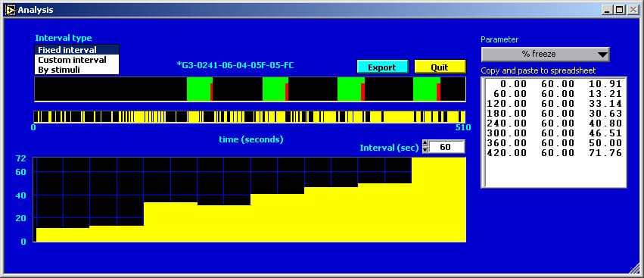Click the last red shock marker
Image resolution: width=644 pixels, height=278 pixels.
pyautogui.click(x=438, y=92)
